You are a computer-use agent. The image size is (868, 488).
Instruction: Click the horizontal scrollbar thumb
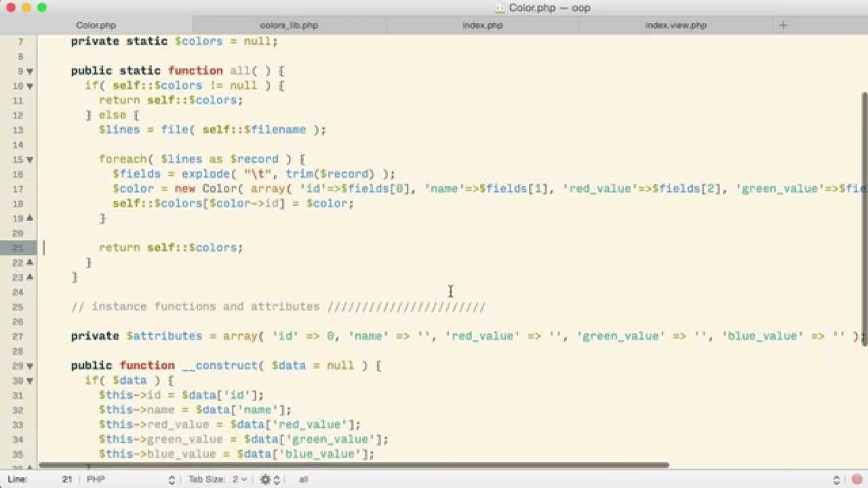(x=354, y=465)
